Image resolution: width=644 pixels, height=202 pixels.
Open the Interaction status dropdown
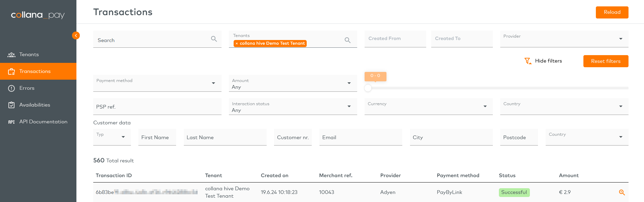tap(293, 107)
